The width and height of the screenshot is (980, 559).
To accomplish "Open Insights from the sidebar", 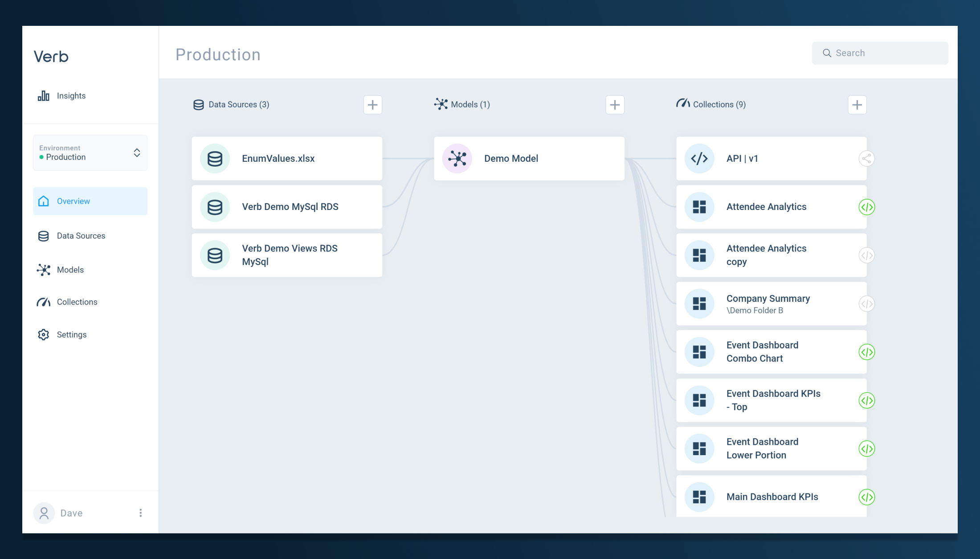I will click(71, 96).
